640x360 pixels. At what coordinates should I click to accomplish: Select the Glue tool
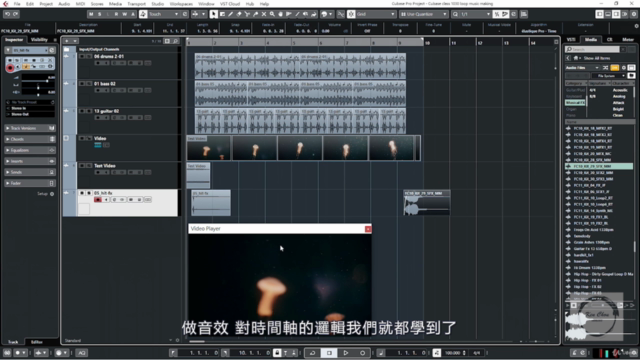(256, 14)
